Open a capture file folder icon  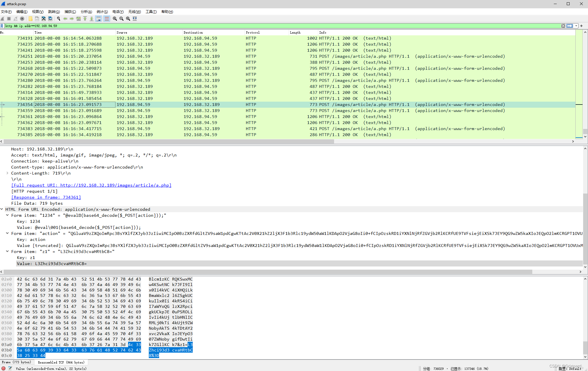[x=30, y=19]
